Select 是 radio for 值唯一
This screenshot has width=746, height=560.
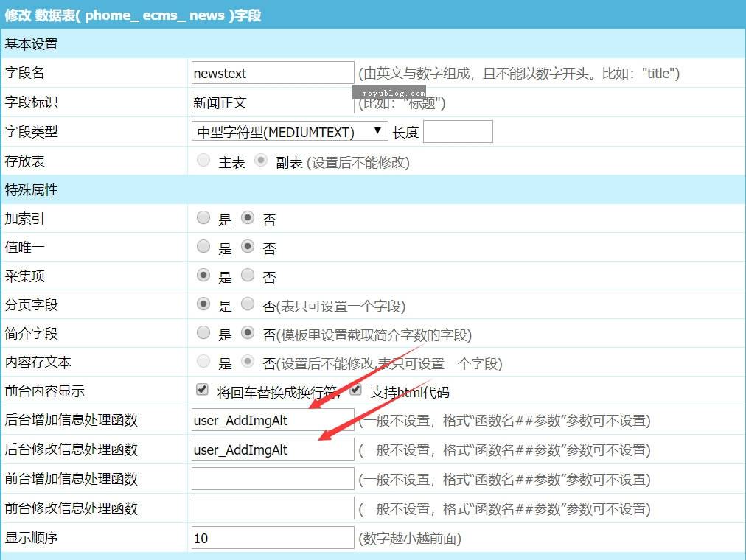pos(203,247)
